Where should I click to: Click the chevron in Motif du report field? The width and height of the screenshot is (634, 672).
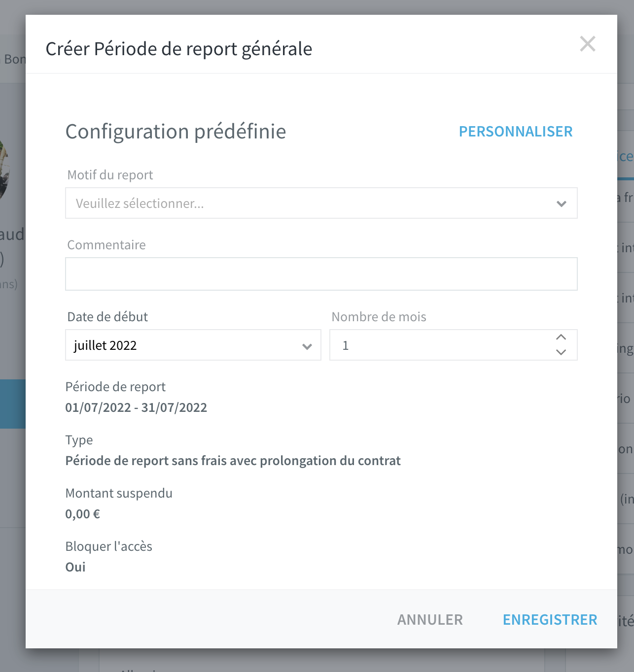pos(561,203)
